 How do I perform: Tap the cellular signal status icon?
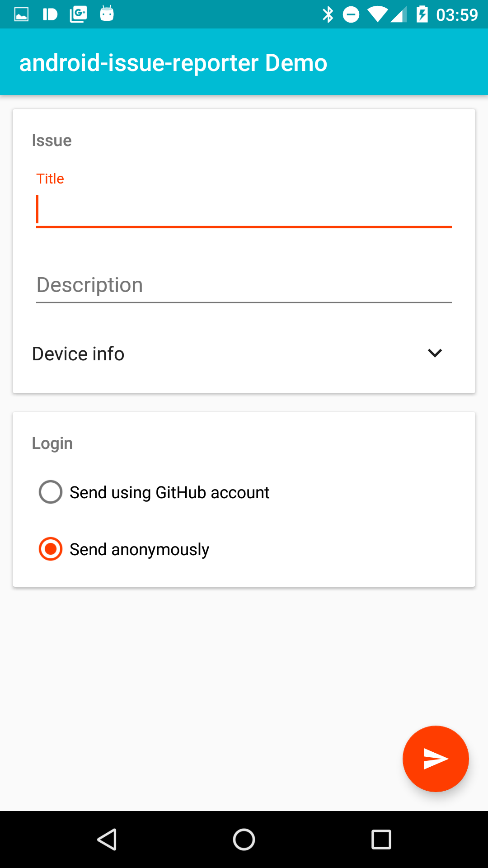399,14
